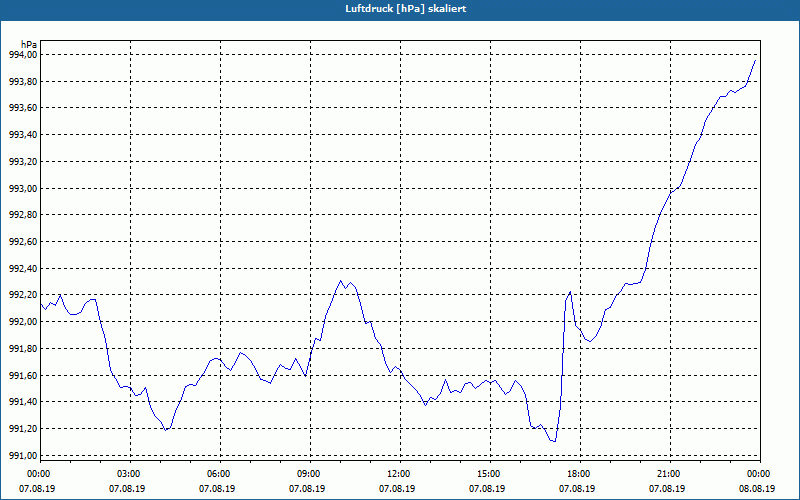This screenshot has height=500, width=800.
Task: Click the chart title "Luftdruck [hPa] skaliert"
Action: 406,9
